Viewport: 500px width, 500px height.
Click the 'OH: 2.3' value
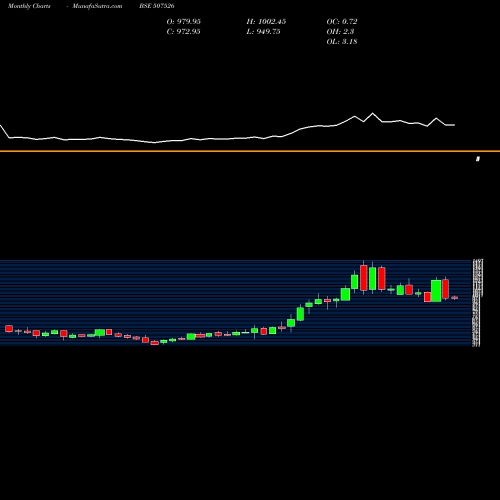(x=340, y=32)
